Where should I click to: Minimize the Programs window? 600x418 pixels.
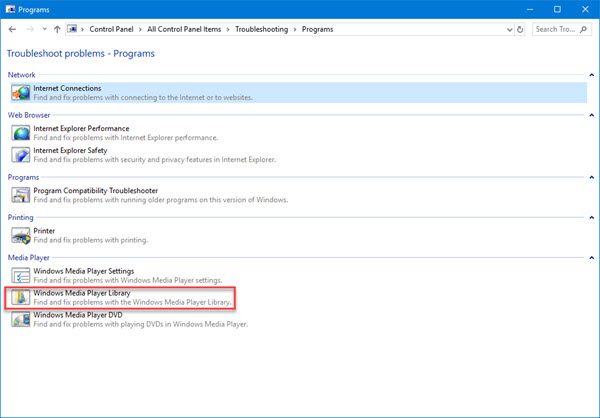(x=530, y=9)
